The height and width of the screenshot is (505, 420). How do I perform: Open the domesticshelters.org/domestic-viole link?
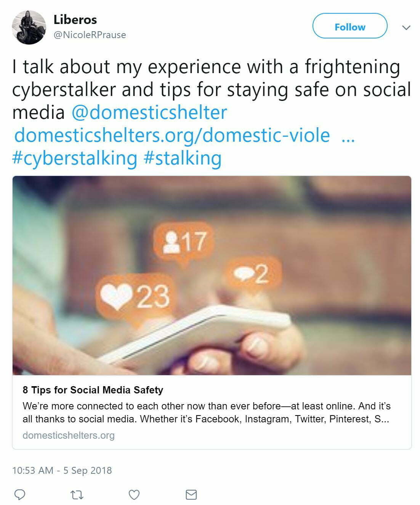tap(172, 135)
